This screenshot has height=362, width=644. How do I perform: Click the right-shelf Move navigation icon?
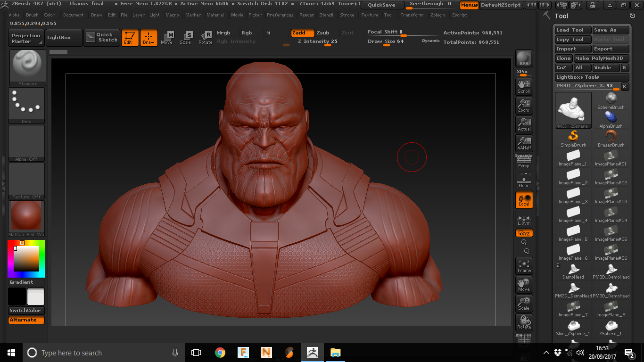524,285
